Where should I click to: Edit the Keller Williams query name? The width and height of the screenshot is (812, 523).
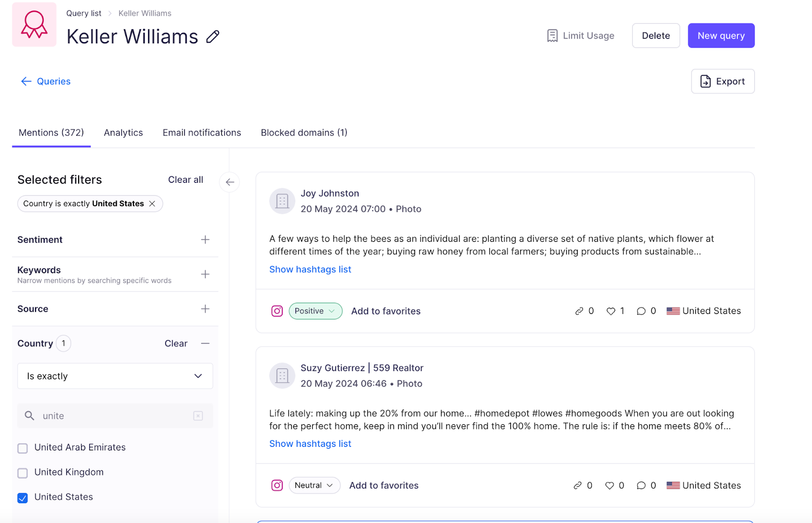[x=213, y=37]
